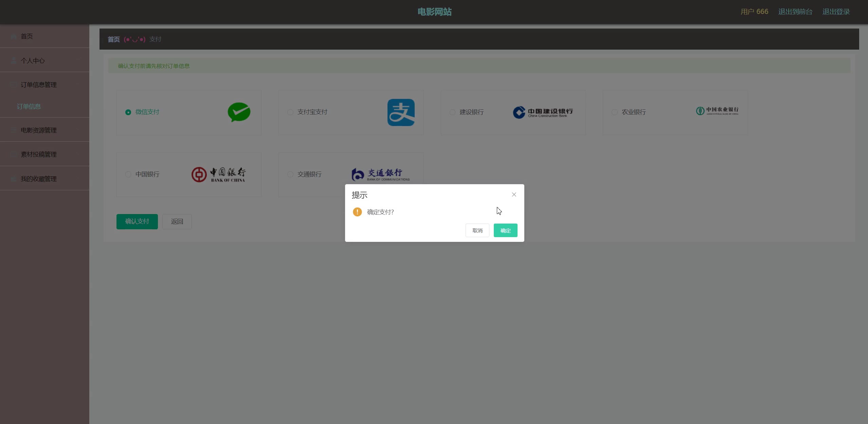This screenshot has width=868, height=424.
Task: Click the 电影网站 site title
Action: (434, 12)
